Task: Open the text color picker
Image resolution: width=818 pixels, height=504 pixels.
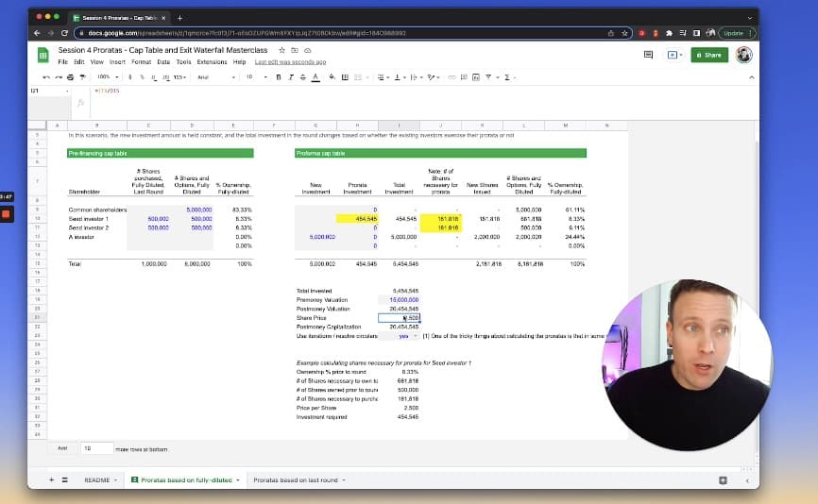Action: tap(313, 77)
